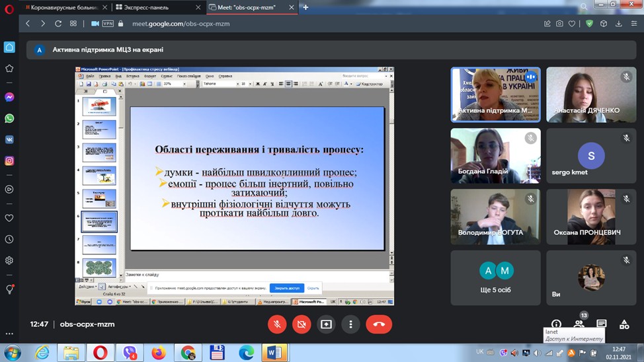Turn on the camera in Meet
This screenshot has width=644, height=362.
click(302, 324)
